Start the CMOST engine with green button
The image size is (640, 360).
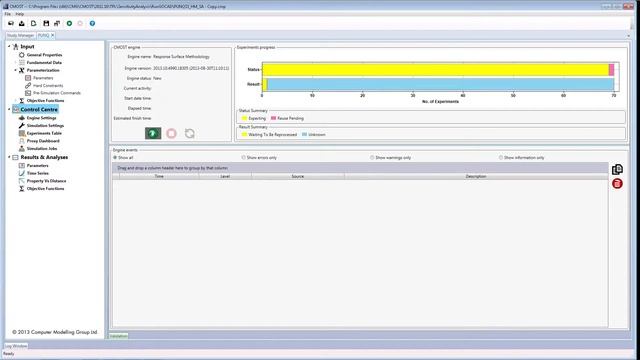tap(153, 133)
